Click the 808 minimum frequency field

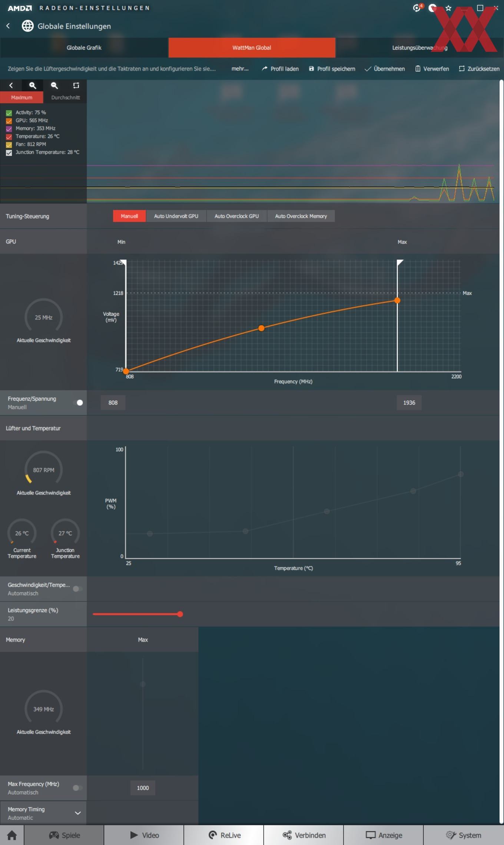[x=113, y=402]
